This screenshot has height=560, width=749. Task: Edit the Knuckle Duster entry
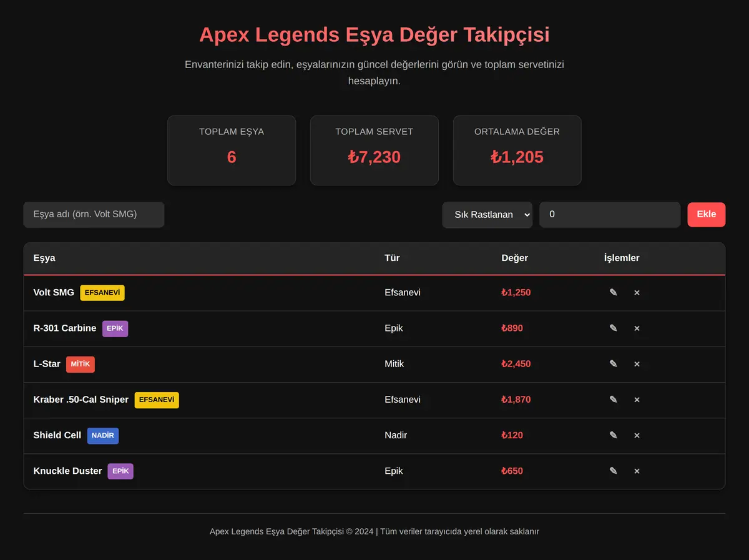click(x=613, y=471)
